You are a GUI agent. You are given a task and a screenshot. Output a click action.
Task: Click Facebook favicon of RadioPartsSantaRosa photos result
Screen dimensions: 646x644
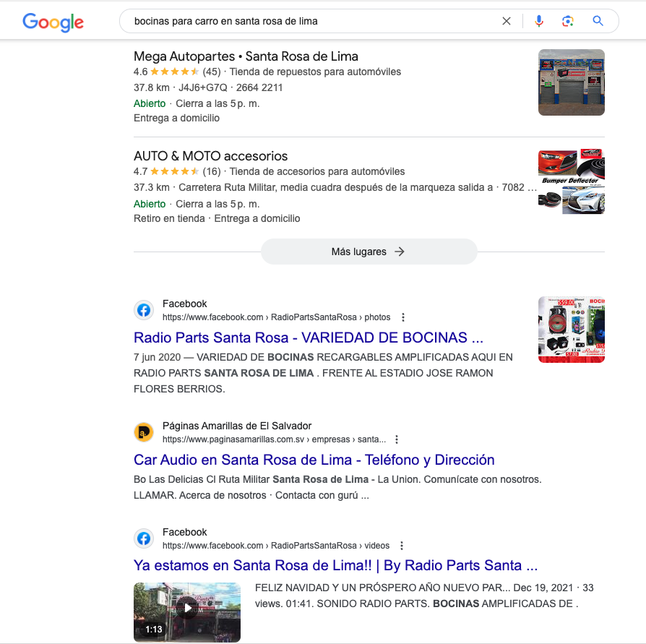click(144, 310)
